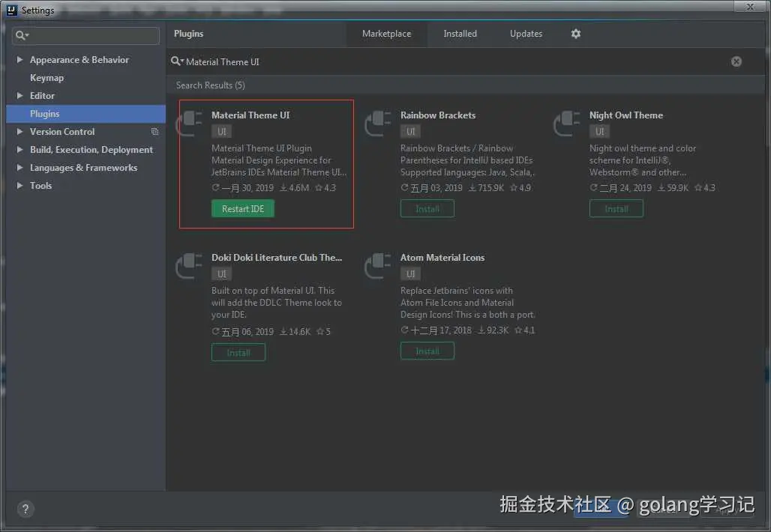This screenshot has height=532, width=771.
Task: Install the Atom Material Icons plugin
Action: click(x=427, y=351)
